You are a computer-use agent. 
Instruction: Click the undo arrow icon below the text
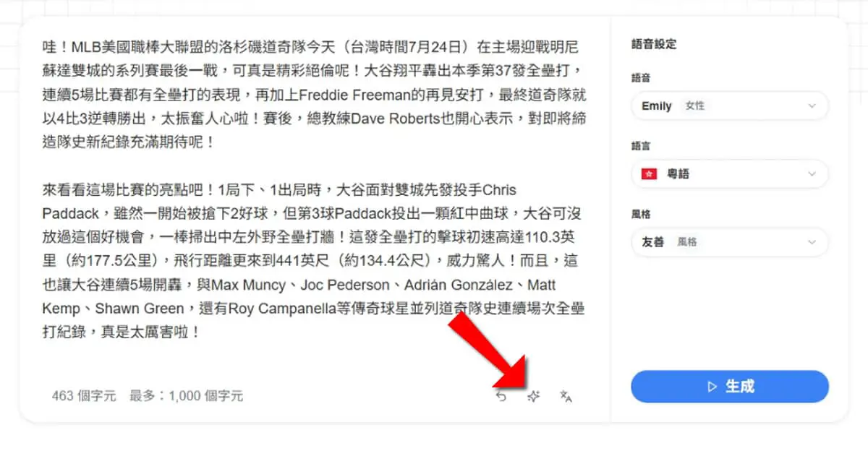click(501, 396)
